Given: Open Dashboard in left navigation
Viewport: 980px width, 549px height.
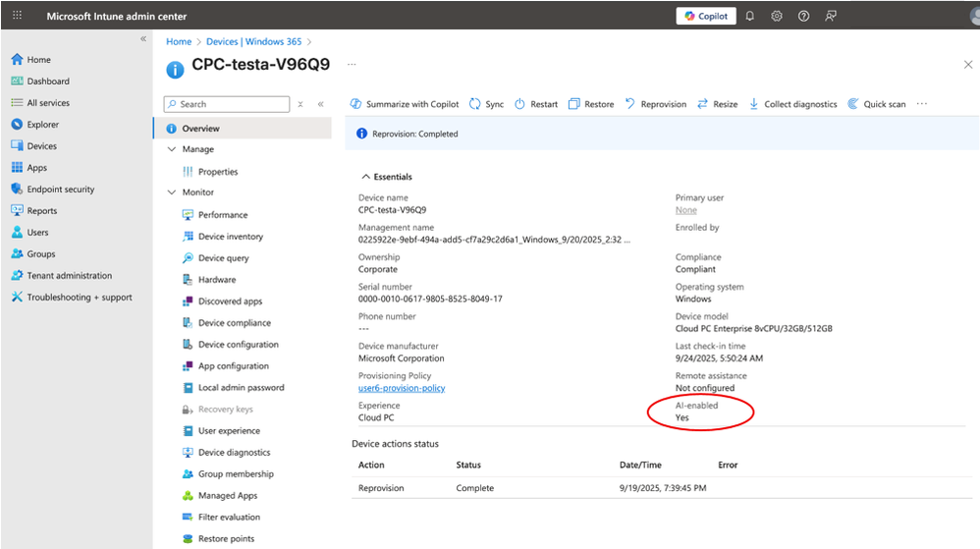Looking at the screenshot, I should click(x=40, y=82).
